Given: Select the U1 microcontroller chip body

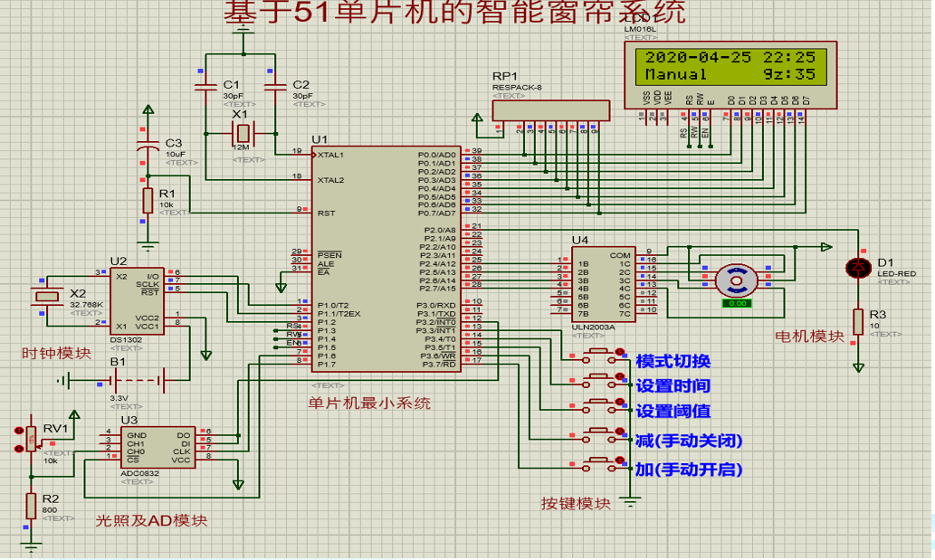Looking at the screenshot, I should pos(386,259).
